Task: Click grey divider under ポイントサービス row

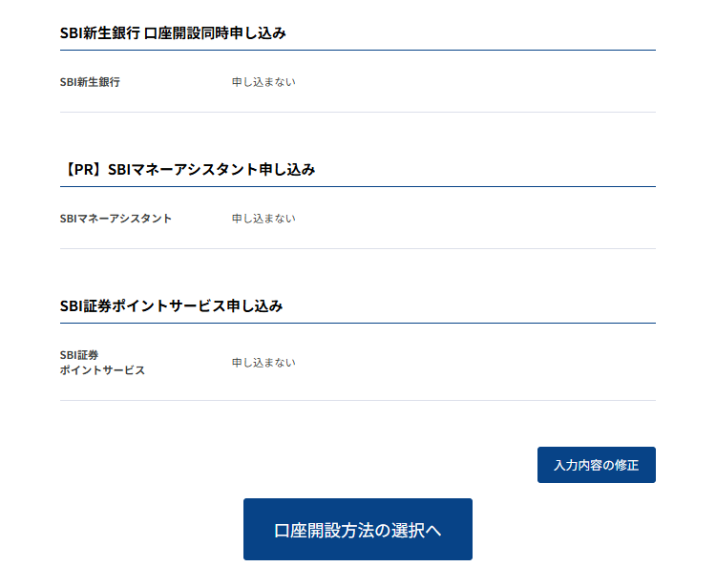Action: point(358,401)
